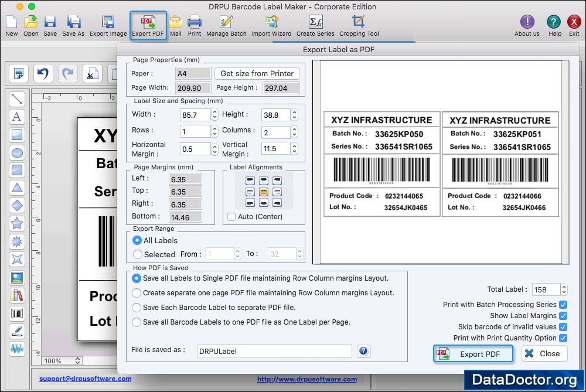
Task: Adjust the label Height stepper
Action: click(x=295, y=114)
